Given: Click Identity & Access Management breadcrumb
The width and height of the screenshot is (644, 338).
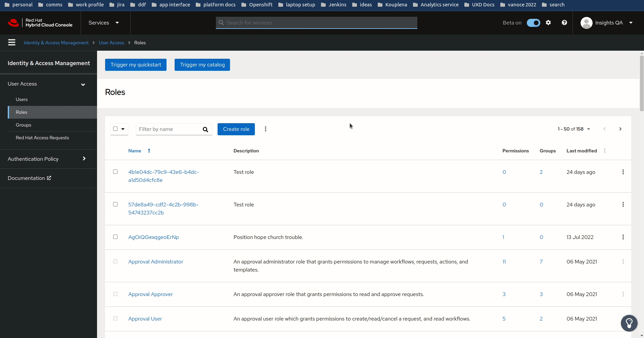Looking at the screenshot, I should pos(56,43).
